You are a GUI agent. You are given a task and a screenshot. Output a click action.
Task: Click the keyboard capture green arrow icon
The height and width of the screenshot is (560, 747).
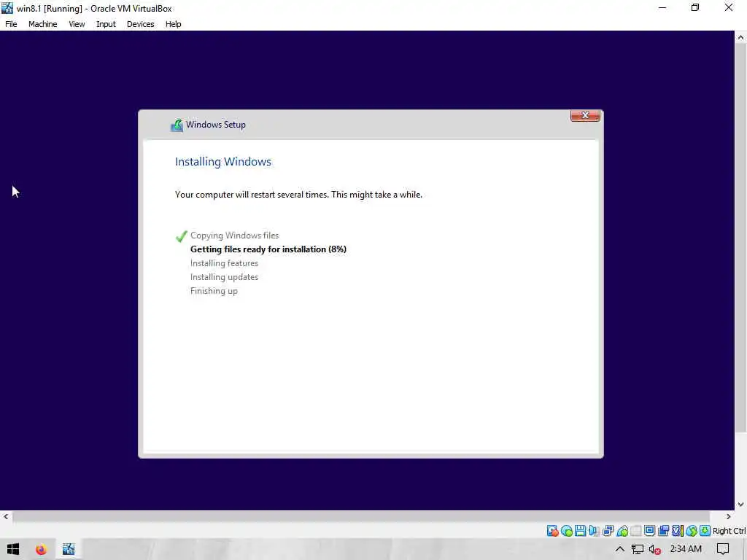705,531
